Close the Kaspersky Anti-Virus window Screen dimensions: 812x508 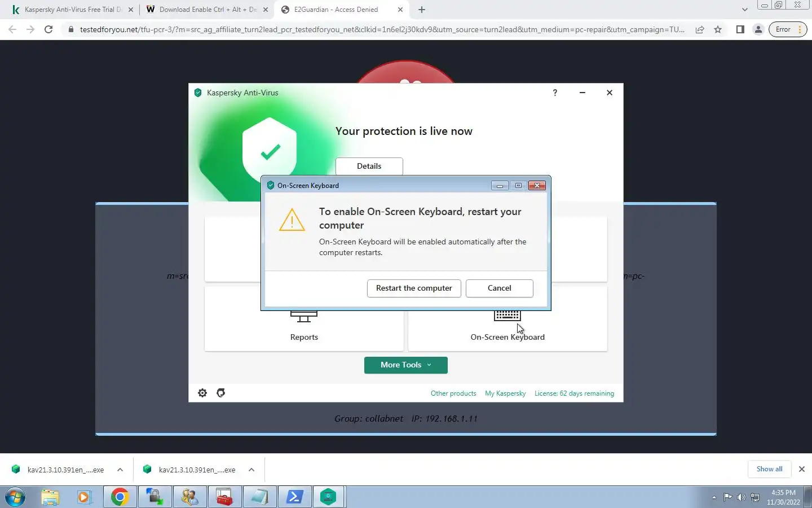[x=610, y=93]
